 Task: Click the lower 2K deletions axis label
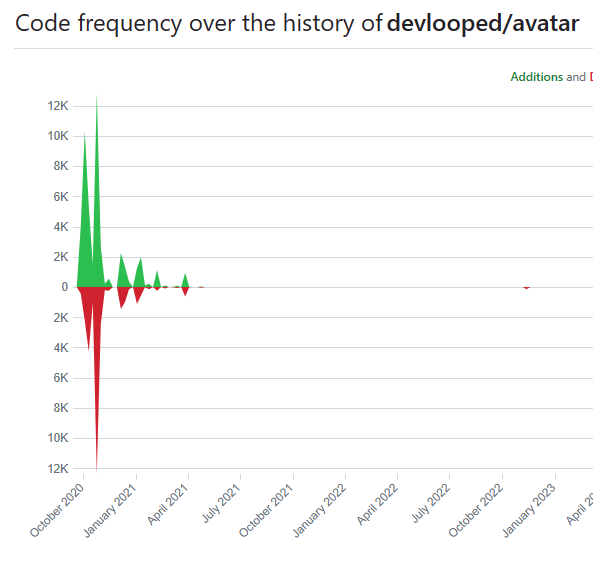coord(61,318)
